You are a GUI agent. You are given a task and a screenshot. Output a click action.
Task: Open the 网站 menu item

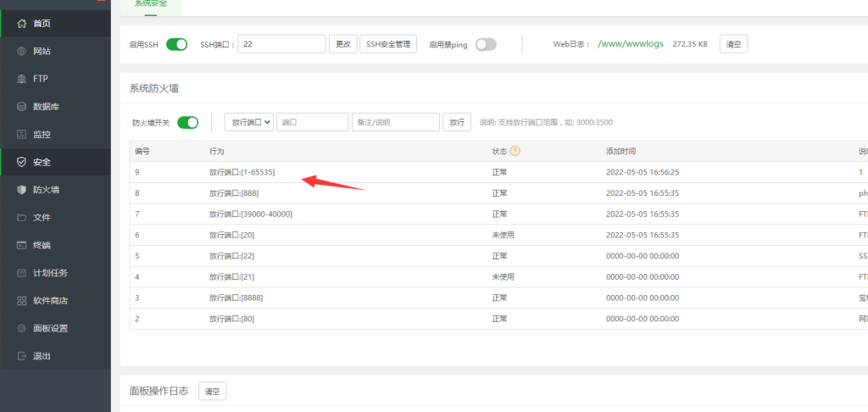click(x=55, y=51)
